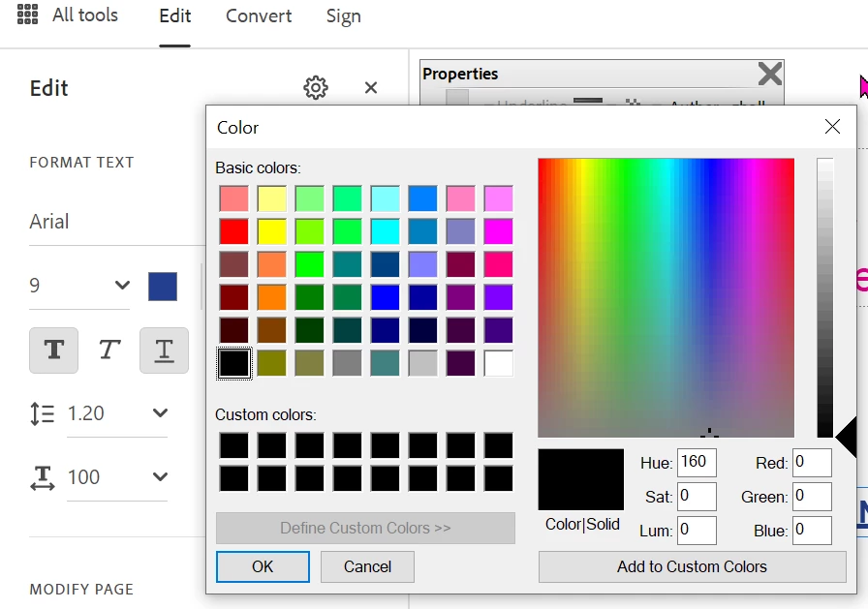Open the font size dropdown

pyautogui.click(x=122, y=286)
